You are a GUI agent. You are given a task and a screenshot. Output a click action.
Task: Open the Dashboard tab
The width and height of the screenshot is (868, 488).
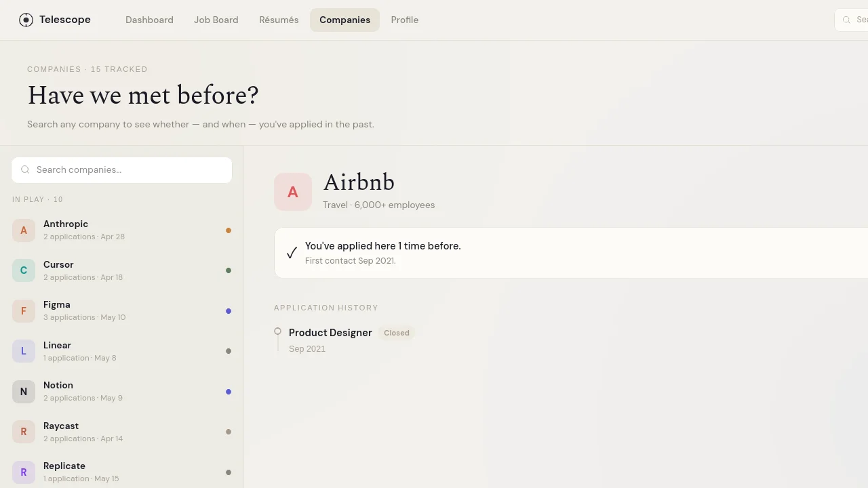149,20
